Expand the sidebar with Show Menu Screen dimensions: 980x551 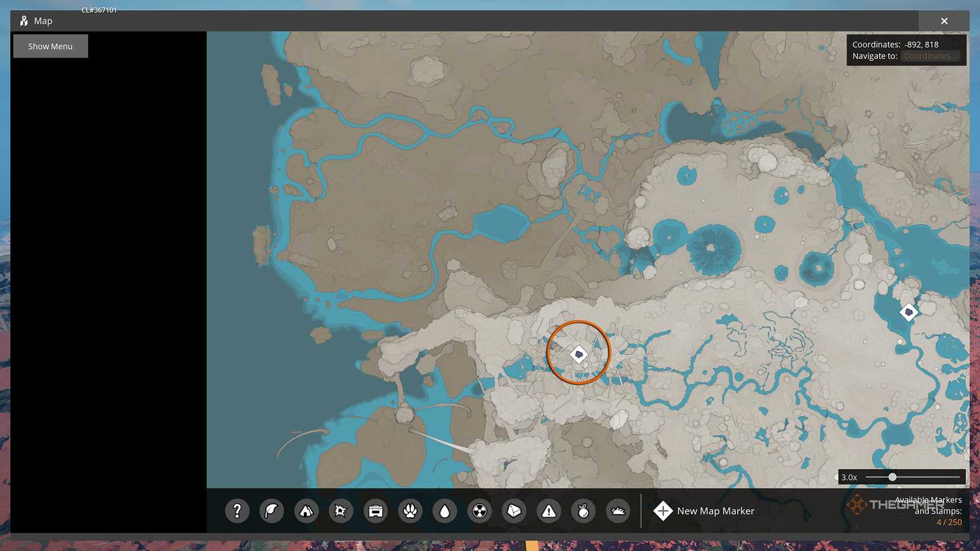tap(50, 46)
